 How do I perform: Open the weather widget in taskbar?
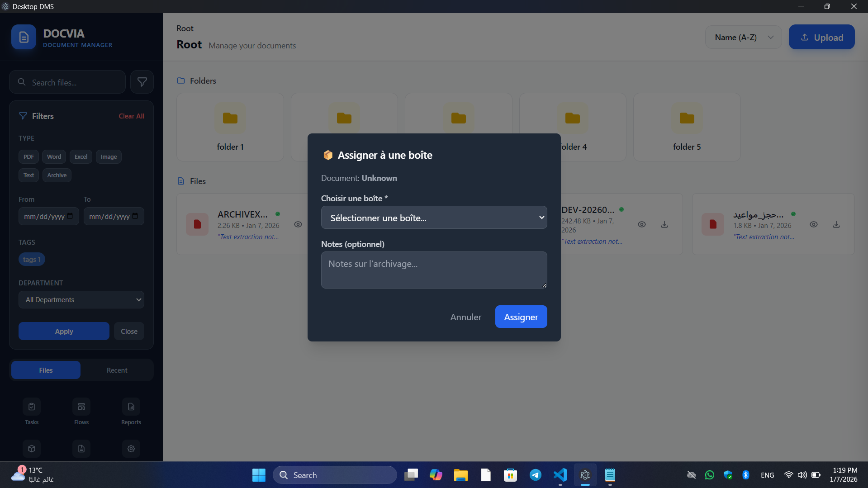(33, 475)
